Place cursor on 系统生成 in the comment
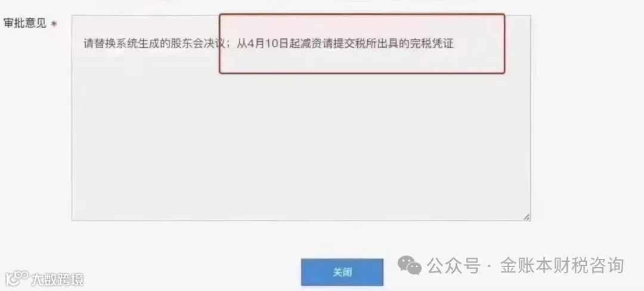This screenshot has height=291, width=644. [x=138, y=44]
